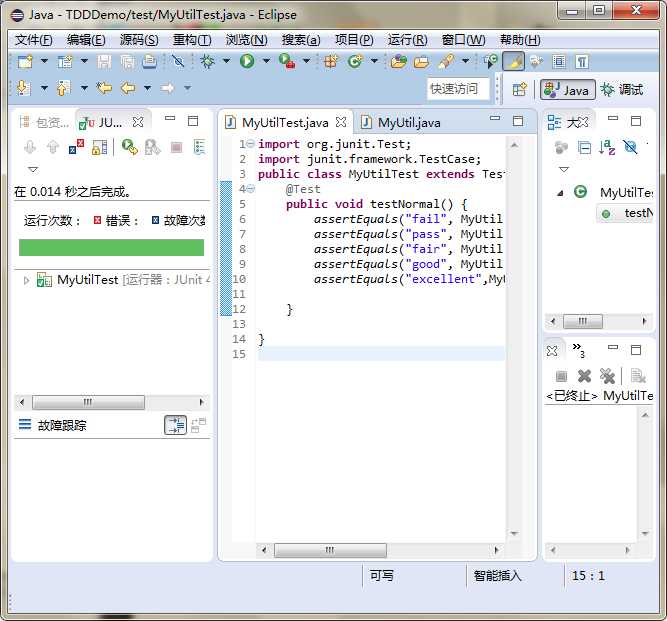This screenshot has width=667, height=621.
Task: Toggle scroll lock in JUnit view
Action: point(99,147)
